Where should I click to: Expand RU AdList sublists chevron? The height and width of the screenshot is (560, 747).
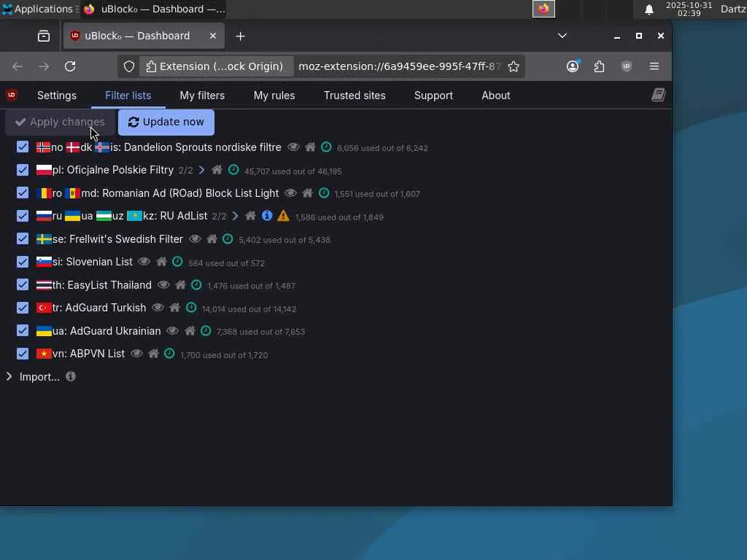coord(235,216)
